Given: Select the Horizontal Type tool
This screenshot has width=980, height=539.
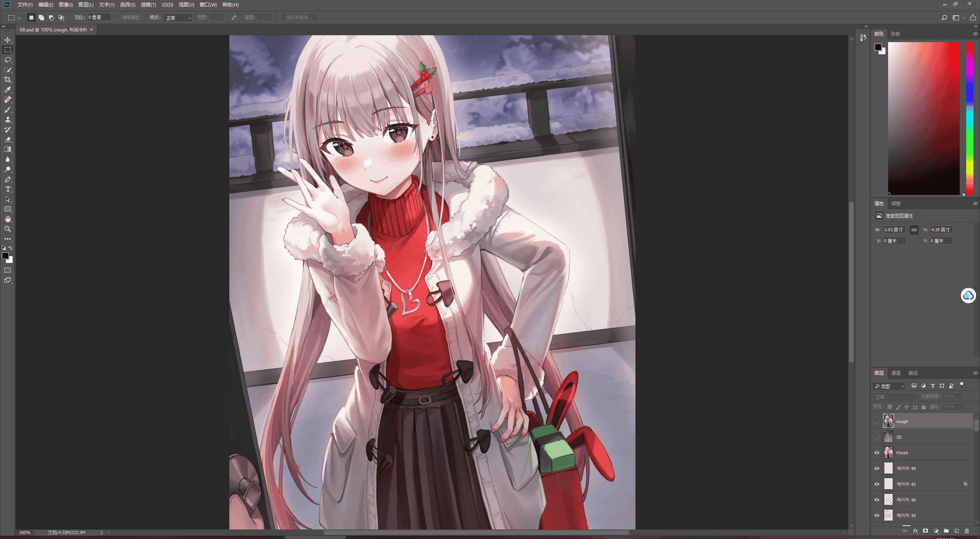Looking at the screenshot, I should coord(8,189).
